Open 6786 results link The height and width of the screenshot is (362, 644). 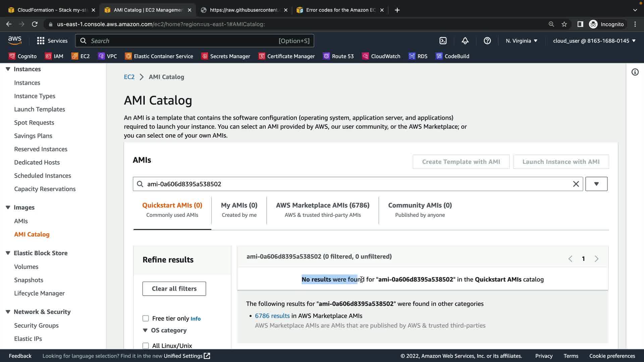(x=272, y=316)
